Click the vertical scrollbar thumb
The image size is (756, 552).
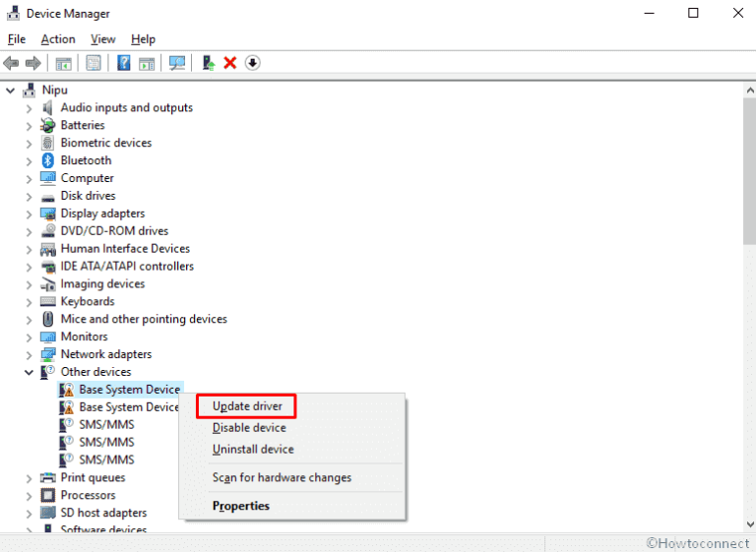pyautogui.click(x=750, y=171)
